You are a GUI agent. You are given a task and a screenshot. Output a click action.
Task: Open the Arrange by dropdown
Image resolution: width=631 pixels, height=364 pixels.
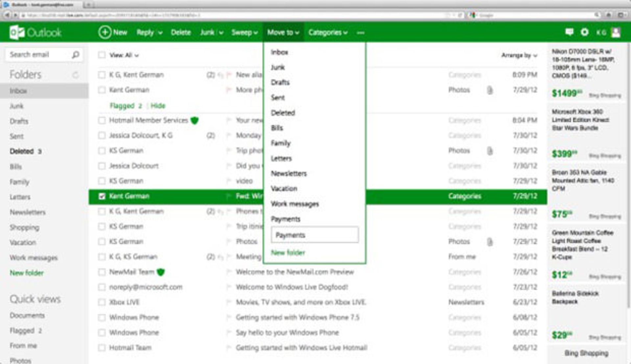519,55
